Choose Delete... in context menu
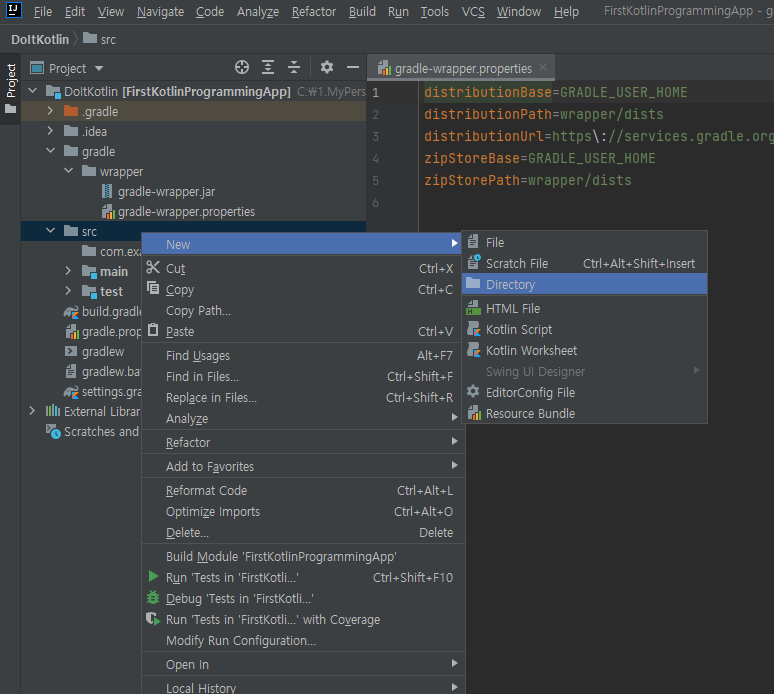774x694 pixels. (x=302, y=533)
